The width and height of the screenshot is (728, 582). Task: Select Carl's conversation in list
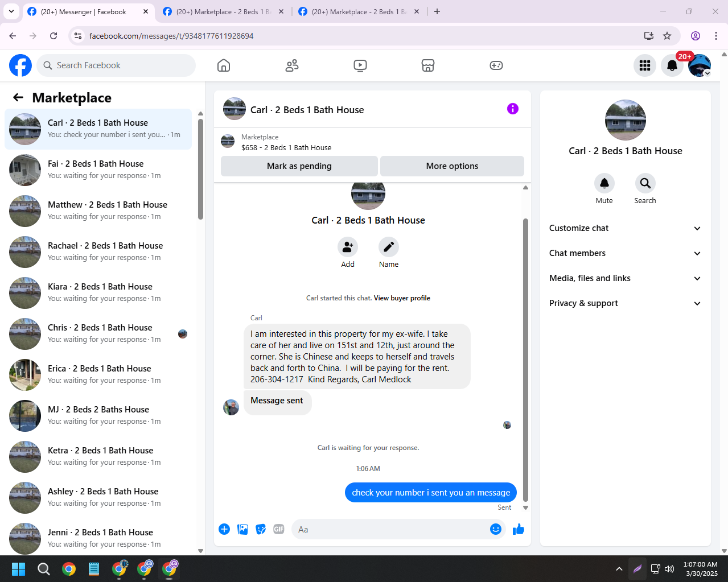click(x=98, y=129)
